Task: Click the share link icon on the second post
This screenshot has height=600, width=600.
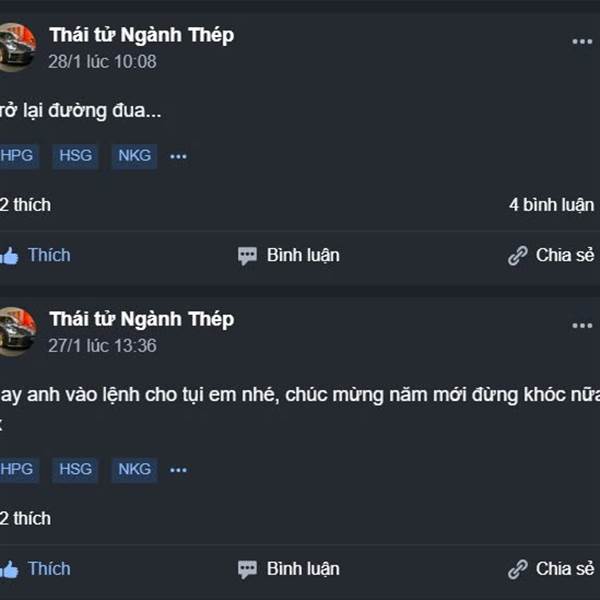Action: click(517, 570)
